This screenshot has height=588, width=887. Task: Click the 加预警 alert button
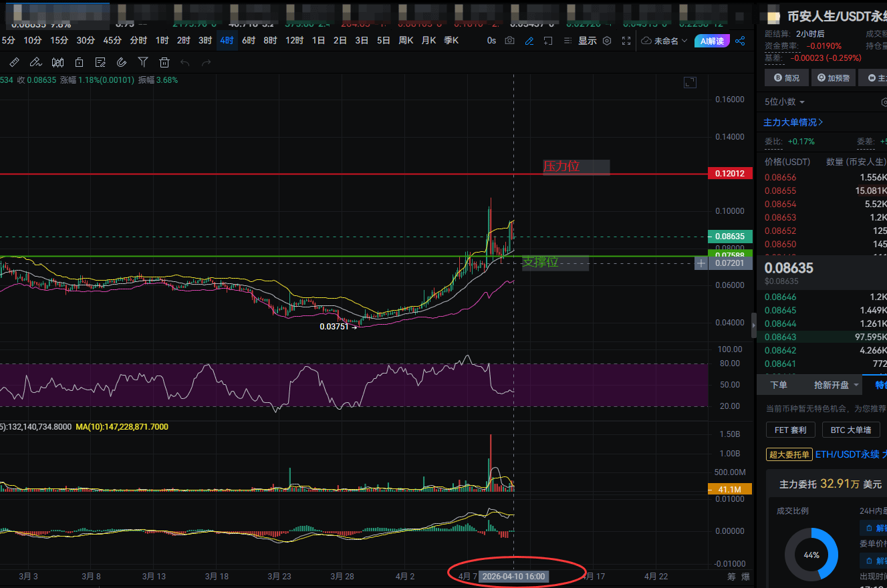[834, 78]
